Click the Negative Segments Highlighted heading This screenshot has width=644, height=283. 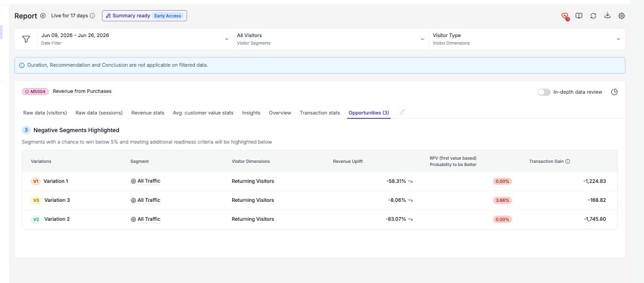click(x=76, y=130)
